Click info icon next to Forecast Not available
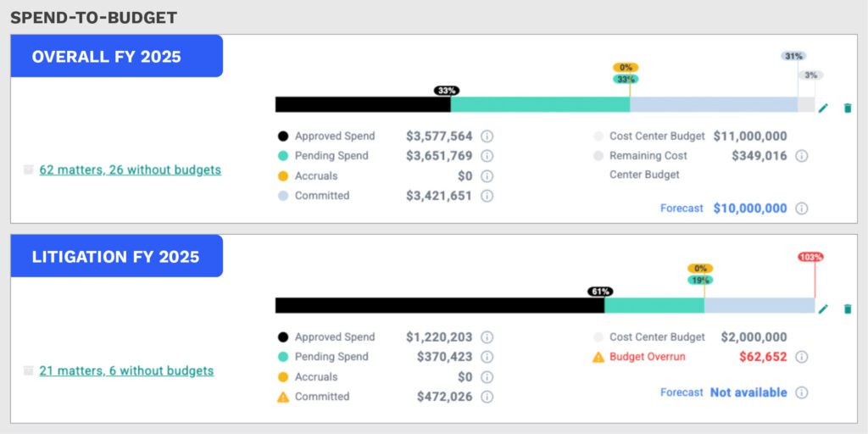This screenshot has width=868, height=434. coord(802,392)
